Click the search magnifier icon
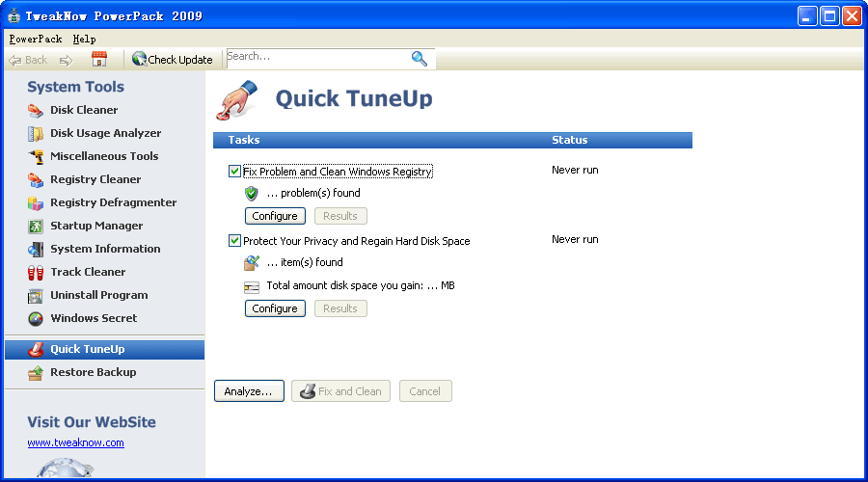 [x=420, y=59]
